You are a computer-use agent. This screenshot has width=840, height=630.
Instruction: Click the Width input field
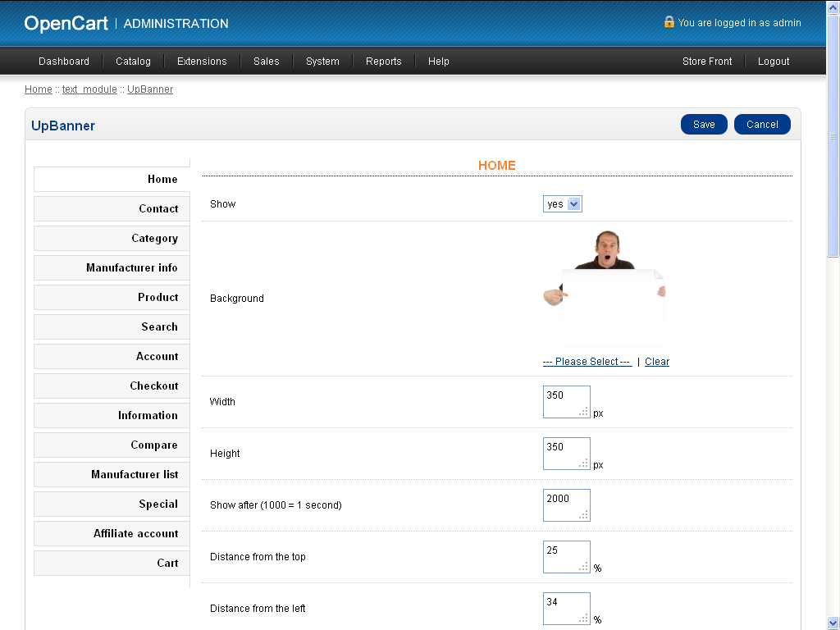(567, 402)
